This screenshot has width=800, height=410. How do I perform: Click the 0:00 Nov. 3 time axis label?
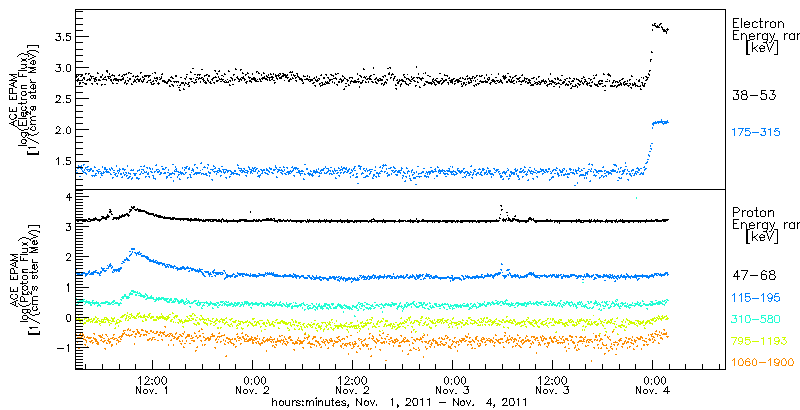pyautogui.click(x=453, y=385)
